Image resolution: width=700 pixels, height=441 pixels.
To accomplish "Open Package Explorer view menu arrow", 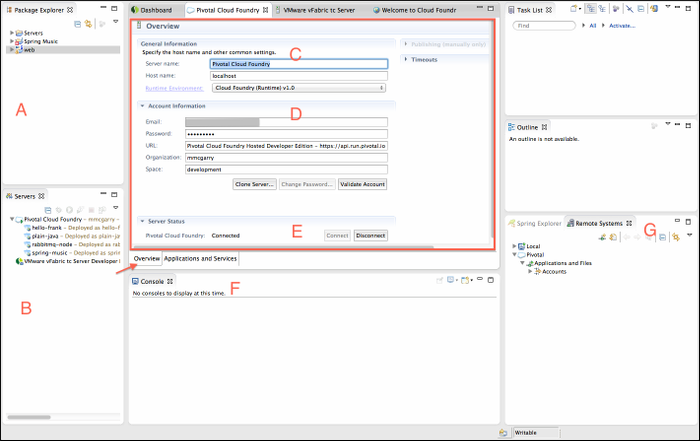I will pos(116,22).
